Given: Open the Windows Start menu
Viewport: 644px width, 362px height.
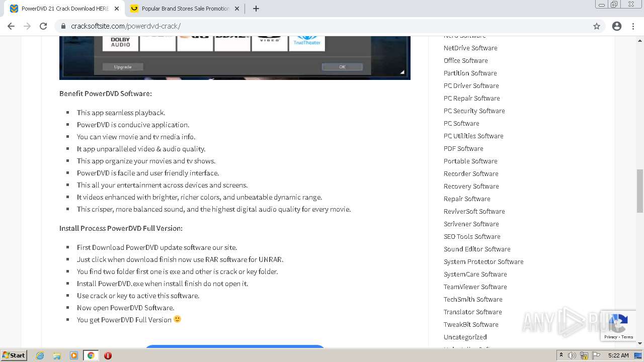Looking at the screenshot, I should [14, 355].
